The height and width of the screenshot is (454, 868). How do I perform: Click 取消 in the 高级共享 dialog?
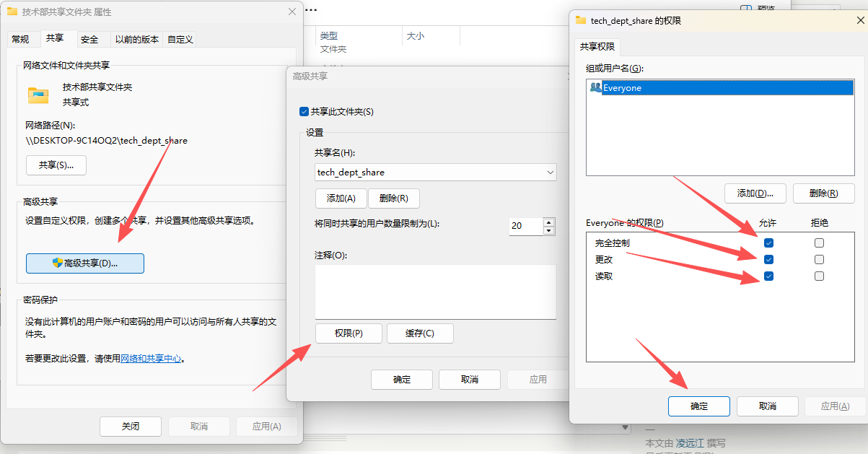470,380
